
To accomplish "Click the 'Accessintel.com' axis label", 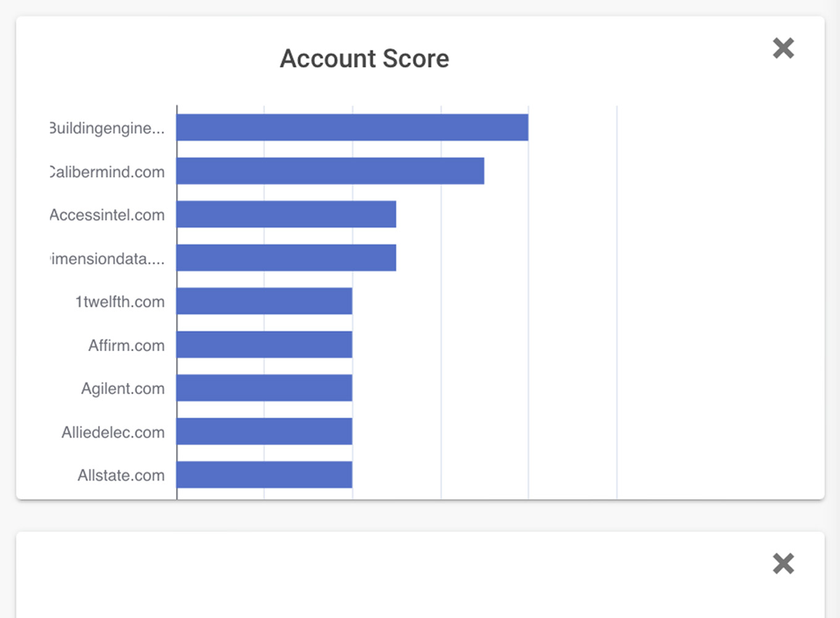I will coord(107,215).
